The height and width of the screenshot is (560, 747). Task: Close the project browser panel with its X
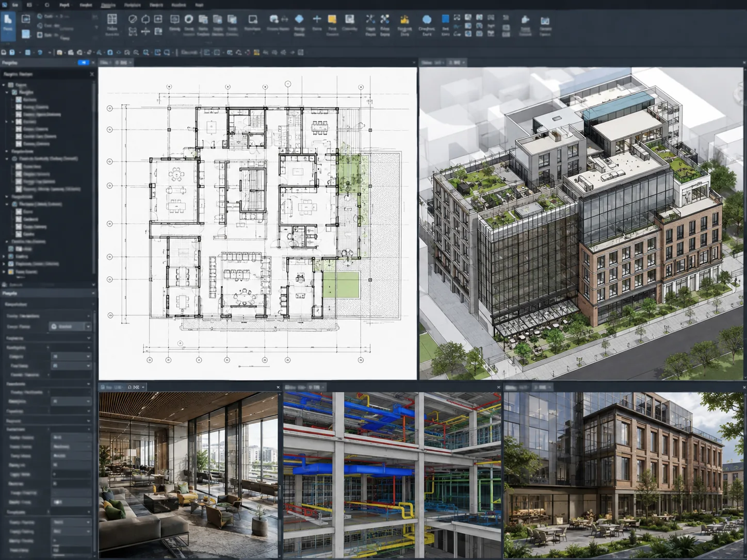[x=92, y=74]
